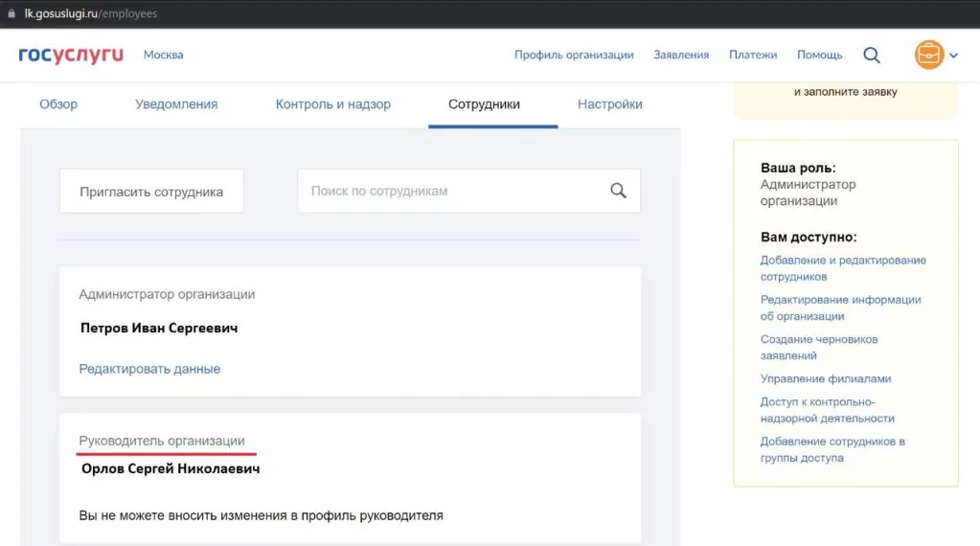Open Редактирование информации об организации link
The width and height of the screenshot is (980, 546).
click(x=841, y=308)
